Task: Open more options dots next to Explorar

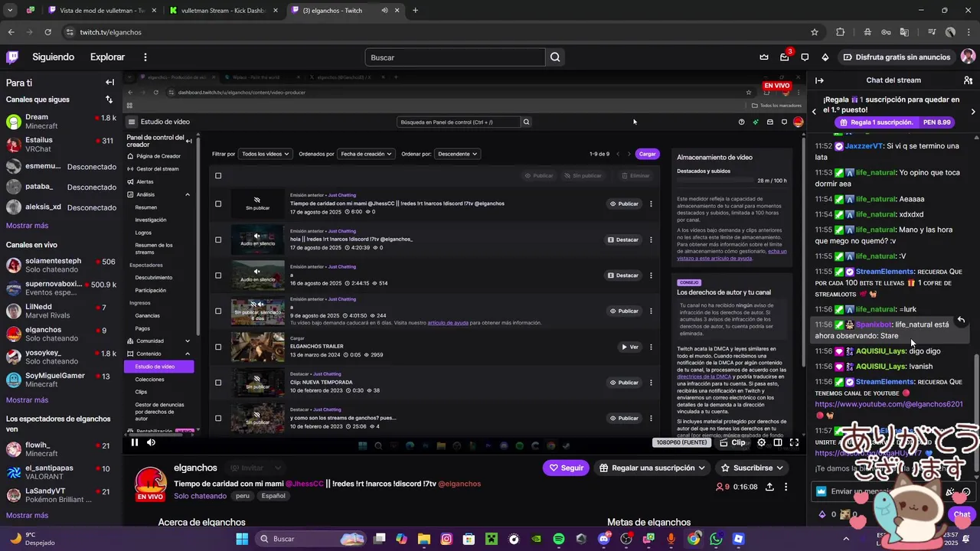Action: pyautogui.click(x=145, y=57)
